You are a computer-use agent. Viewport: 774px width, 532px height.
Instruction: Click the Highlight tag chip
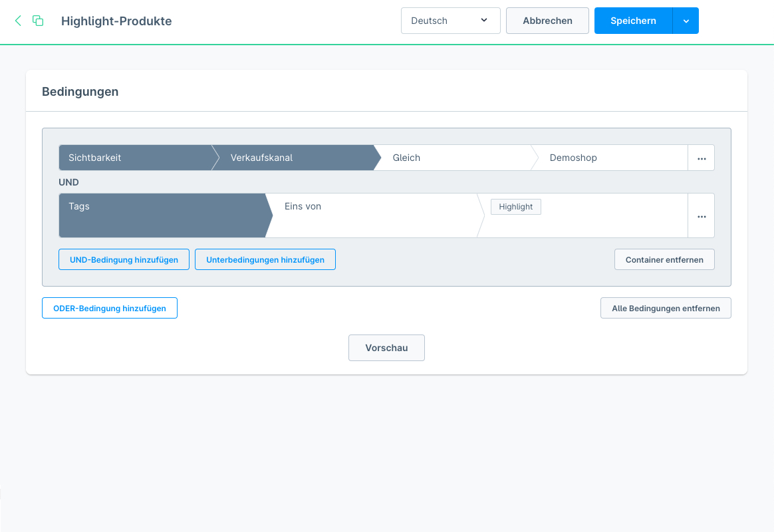[516, 207]
